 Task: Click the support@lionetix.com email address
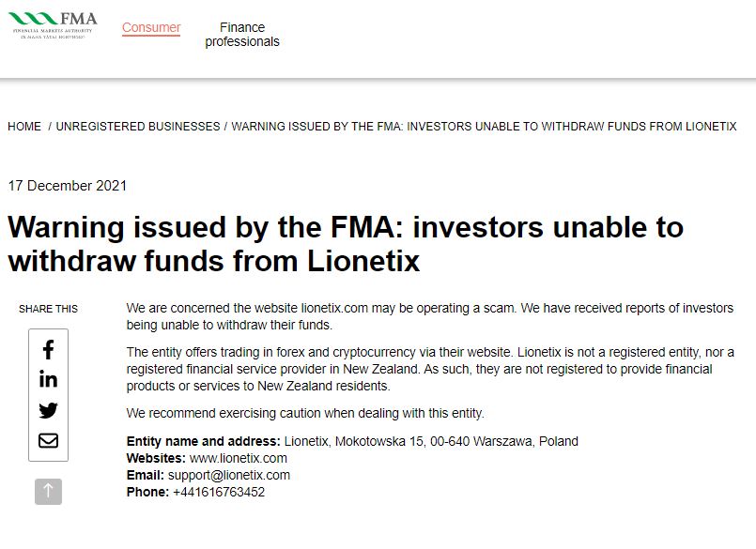click(x=229, y=475)
